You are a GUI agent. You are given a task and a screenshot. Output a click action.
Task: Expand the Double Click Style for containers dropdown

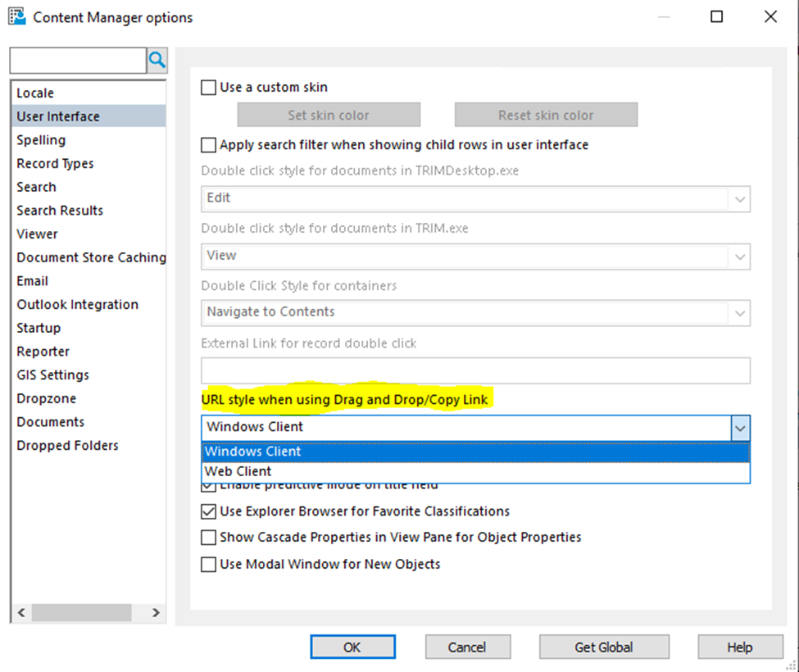click(740, 311)
